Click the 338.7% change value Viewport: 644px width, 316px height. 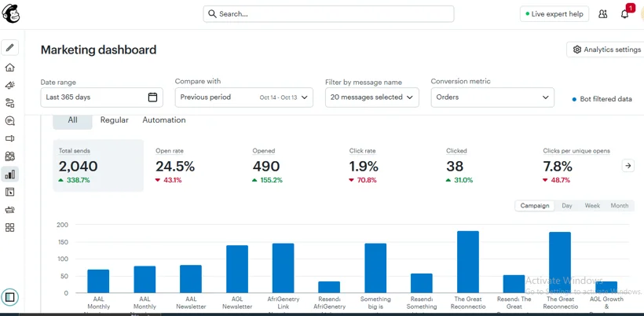tap(78, 180)
